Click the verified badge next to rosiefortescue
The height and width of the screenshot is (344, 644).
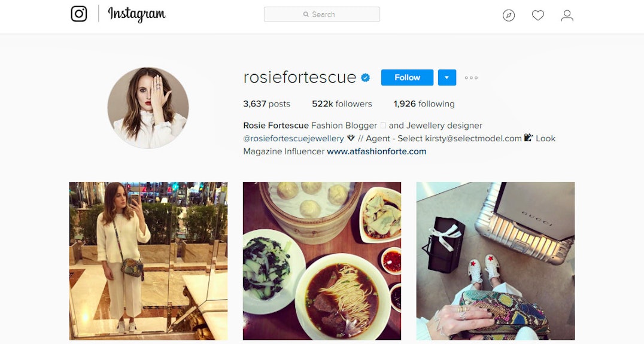coord(365,77)
